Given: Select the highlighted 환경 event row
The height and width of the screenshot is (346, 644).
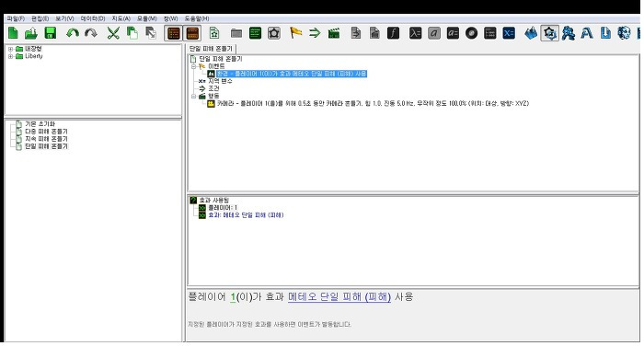Looking at the screenshot, I should point(292,74).
